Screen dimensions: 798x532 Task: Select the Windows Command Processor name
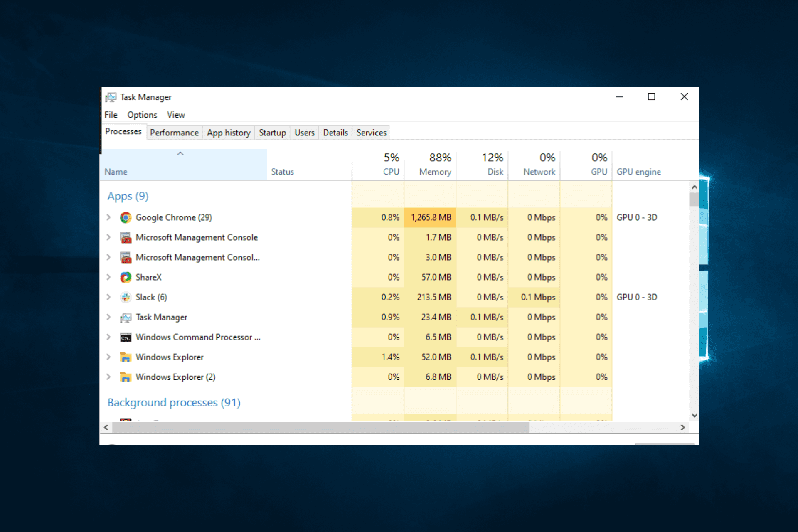tap(198, 337)
